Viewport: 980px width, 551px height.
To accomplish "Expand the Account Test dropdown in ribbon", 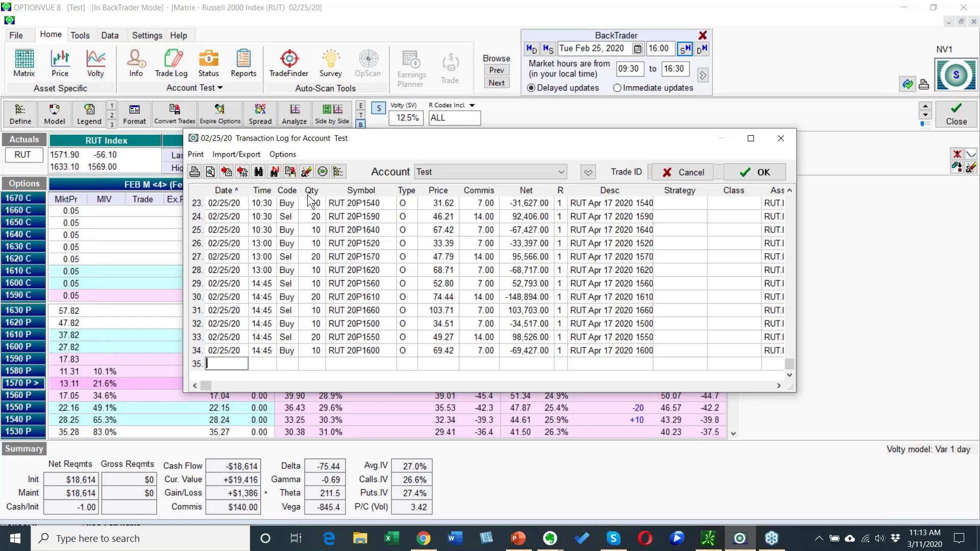I will pyautogui.click(x=194, y=88).
